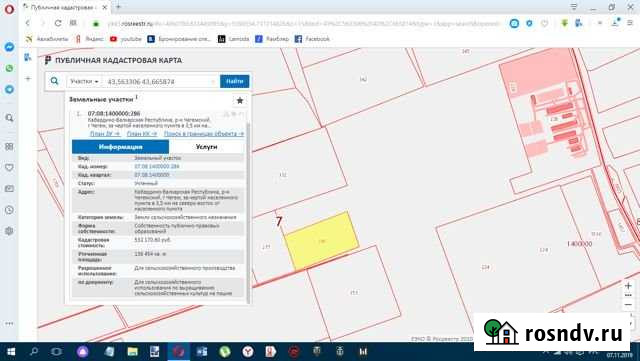Click the info panel vertical scrollbar
Screen dimensions: 640x361
[x=248, y=212]
